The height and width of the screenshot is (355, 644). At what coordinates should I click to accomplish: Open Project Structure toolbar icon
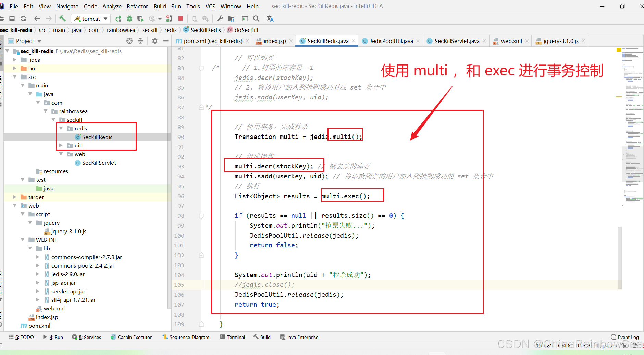coord(231,19)
